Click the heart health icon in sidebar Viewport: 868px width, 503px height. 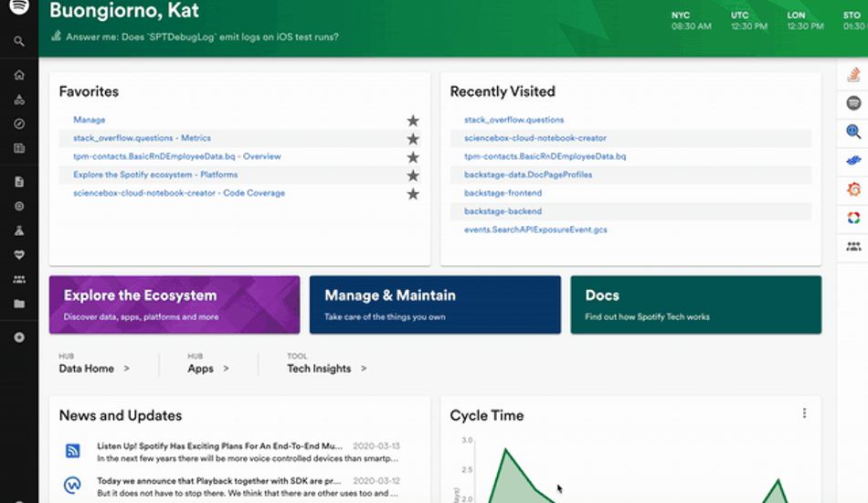click(x=19, y=255)
